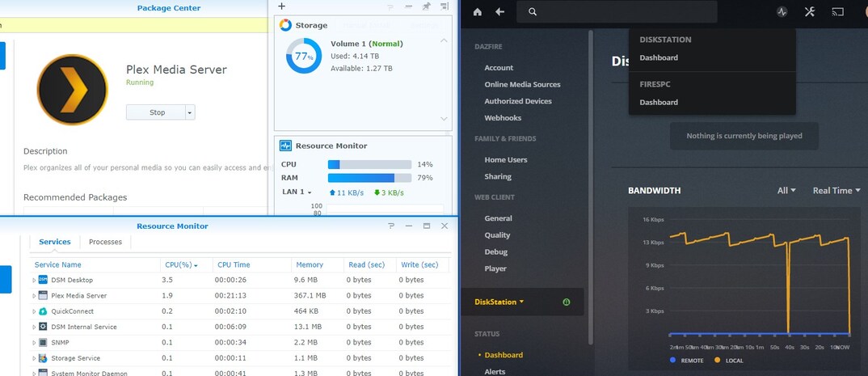The height and width of the screenshot is (376, 868).
Task: Click the Plex cast icon
Action: [x=838, y=11]
